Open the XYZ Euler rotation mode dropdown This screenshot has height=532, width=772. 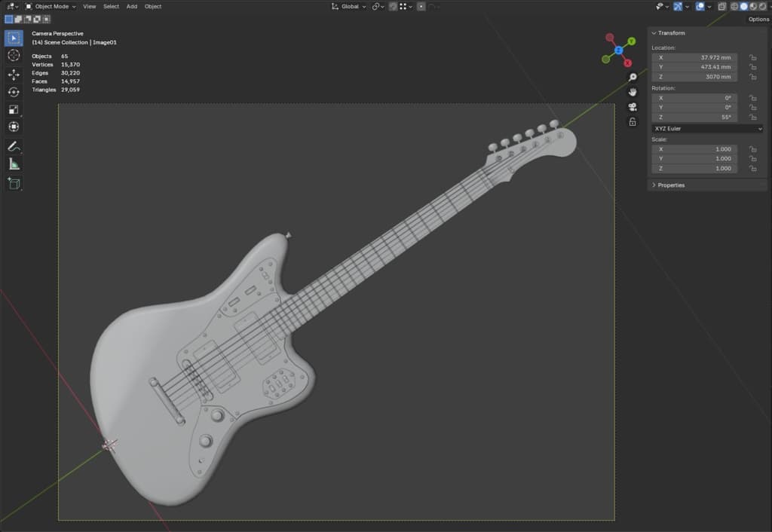707,128
